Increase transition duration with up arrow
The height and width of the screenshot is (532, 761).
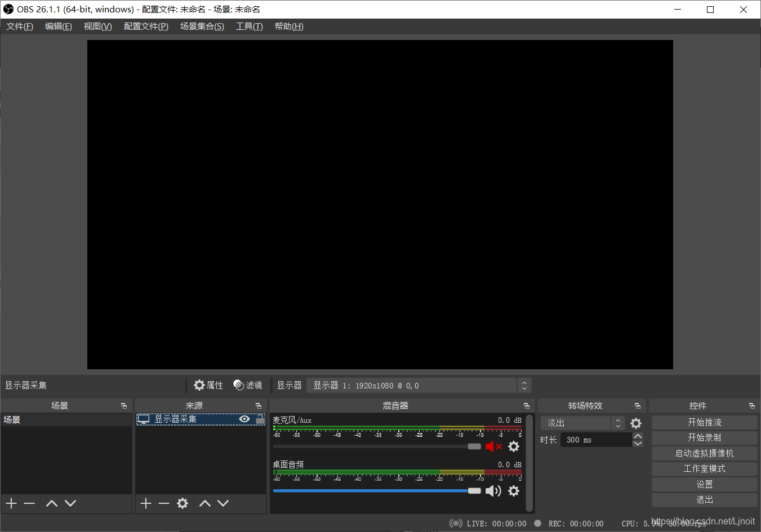(x=638, y=436)
